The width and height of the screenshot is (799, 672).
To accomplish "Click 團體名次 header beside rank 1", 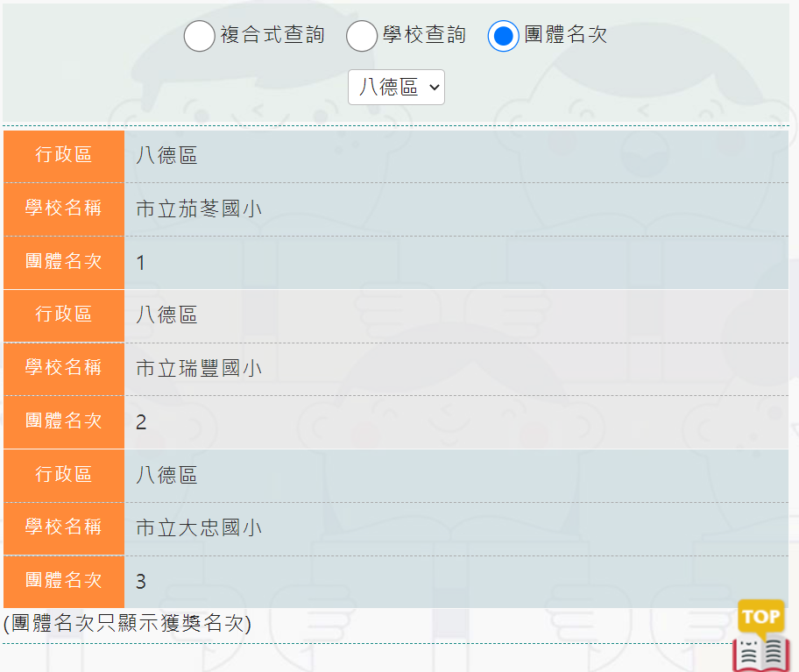I will tap(64, 261).
